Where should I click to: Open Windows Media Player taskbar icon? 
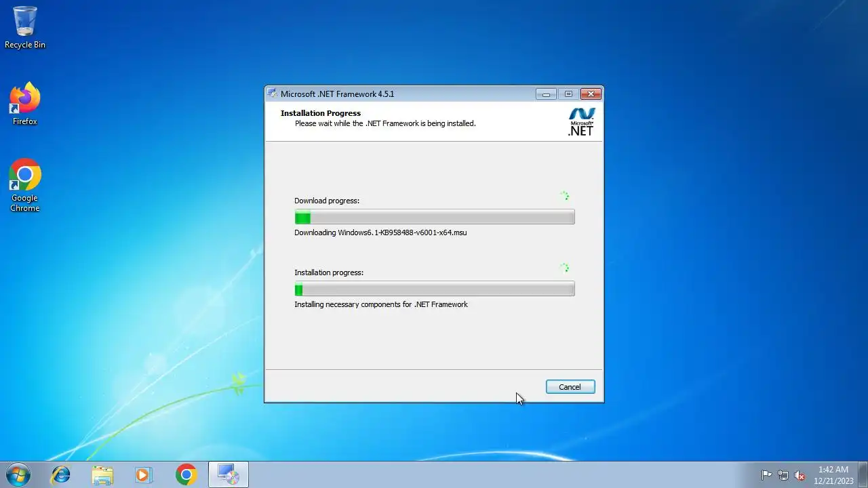[144, 474]
